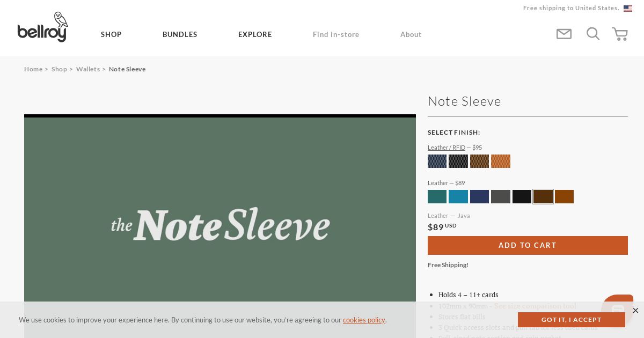
Task: Select the tan orange leather swatch
Action: (564, 196)
